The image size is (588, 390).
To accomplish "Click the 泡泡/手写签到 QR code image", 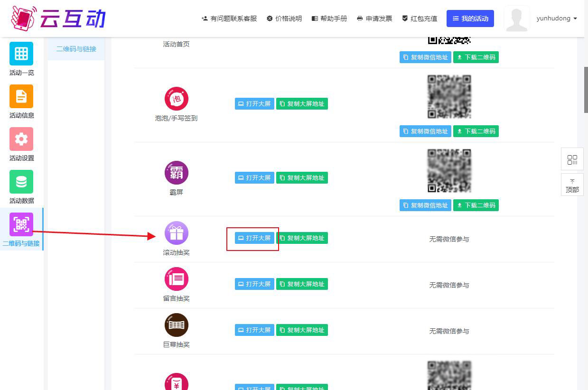I will [x=449, y=97].
